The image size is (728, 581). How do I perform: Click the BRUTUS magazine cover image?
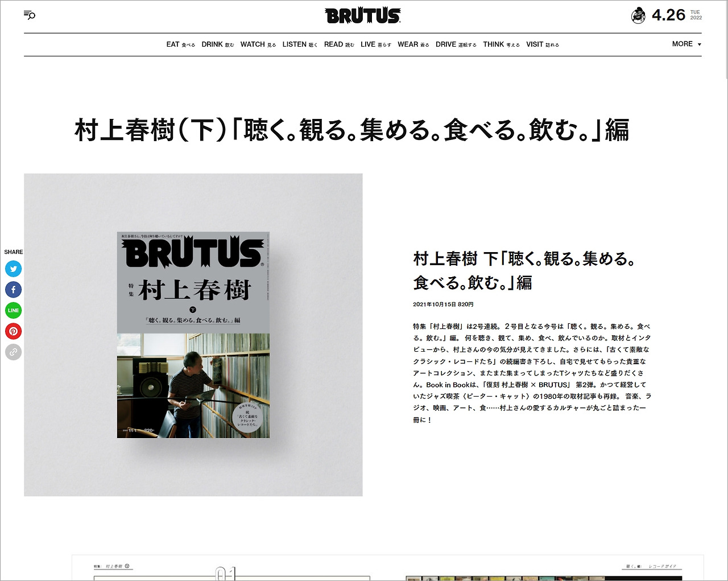pos(193,335)
